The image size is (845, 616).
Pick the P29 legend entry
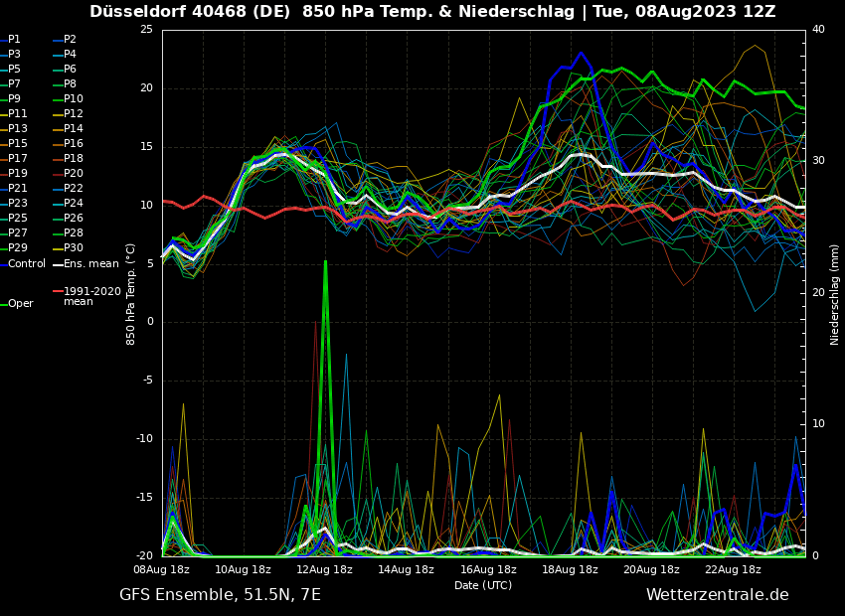point(18,248)
